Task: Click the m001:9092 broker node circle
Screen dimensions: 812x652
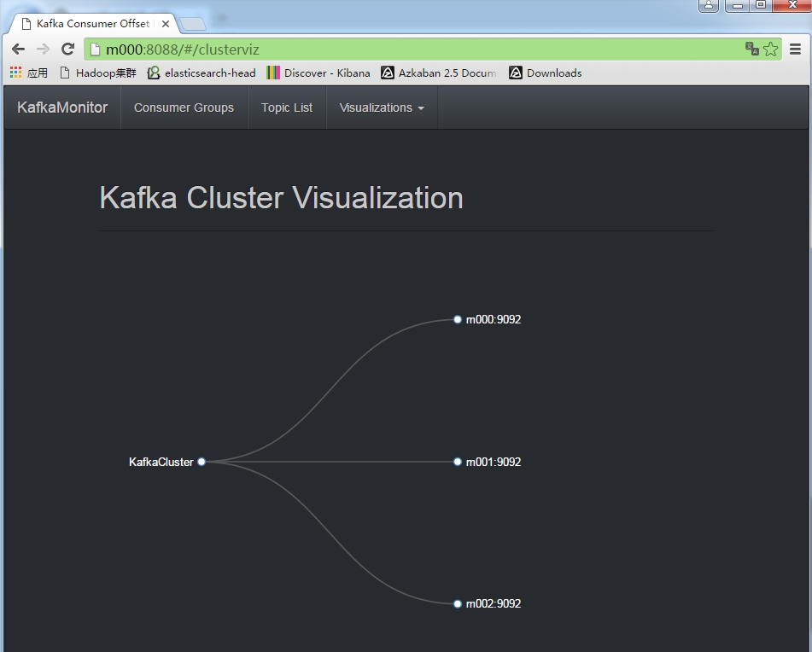Action: coord(458,462)
